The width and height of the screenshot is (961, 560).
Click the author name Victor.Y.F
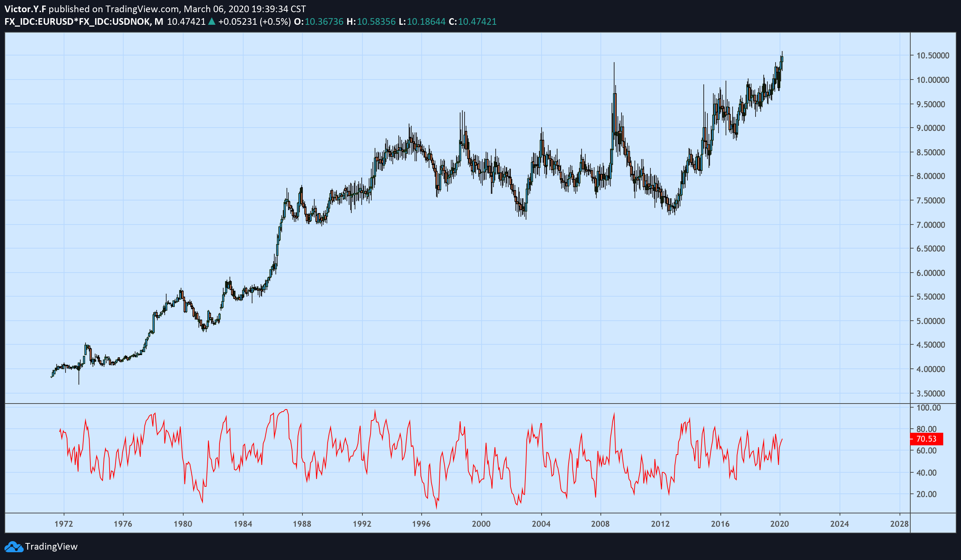(25, 9)
